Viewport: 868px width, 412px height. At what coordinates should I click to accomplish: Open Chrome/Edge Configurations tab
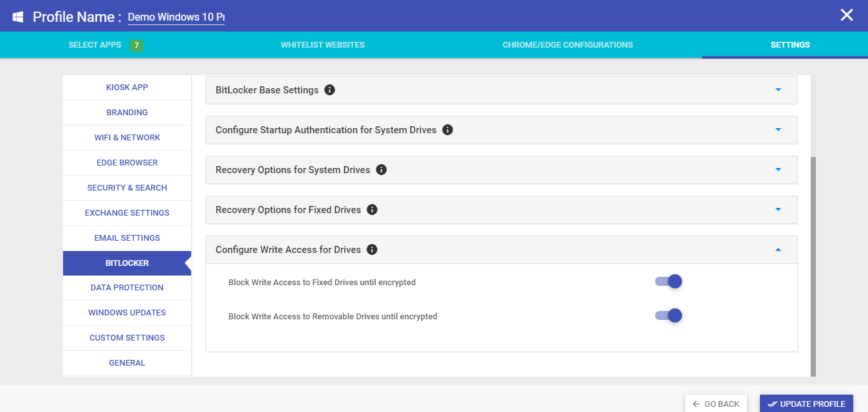tap(568, 45)
